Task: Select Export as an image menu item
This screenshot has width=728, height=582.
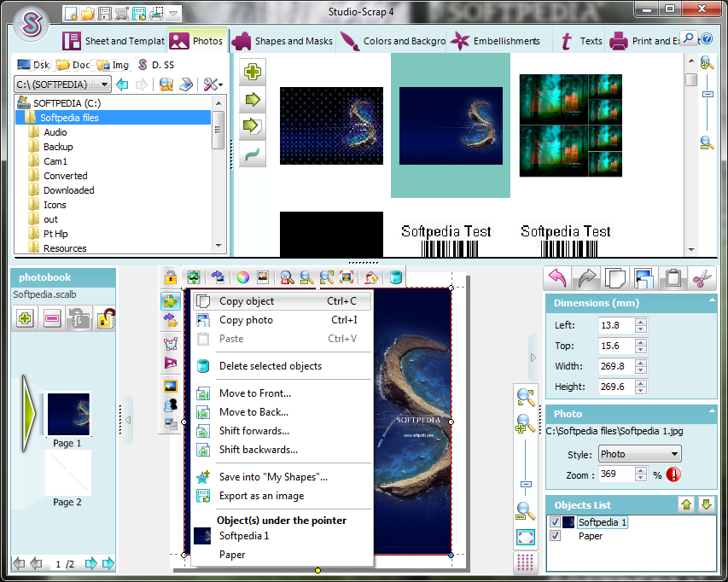Action: pyautogui.click(x=282, y=496)
